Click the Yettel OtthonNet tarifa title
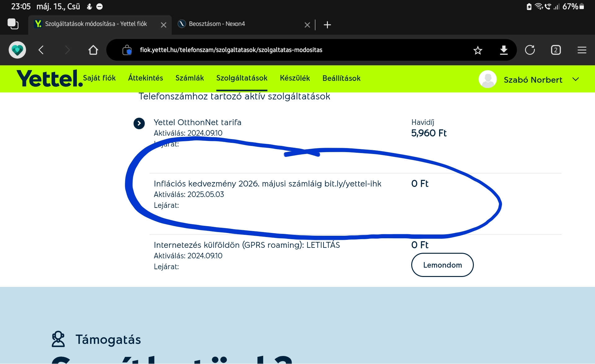Image resolution: width=595 pixels, height=364 pixels. tap(197, 122)
